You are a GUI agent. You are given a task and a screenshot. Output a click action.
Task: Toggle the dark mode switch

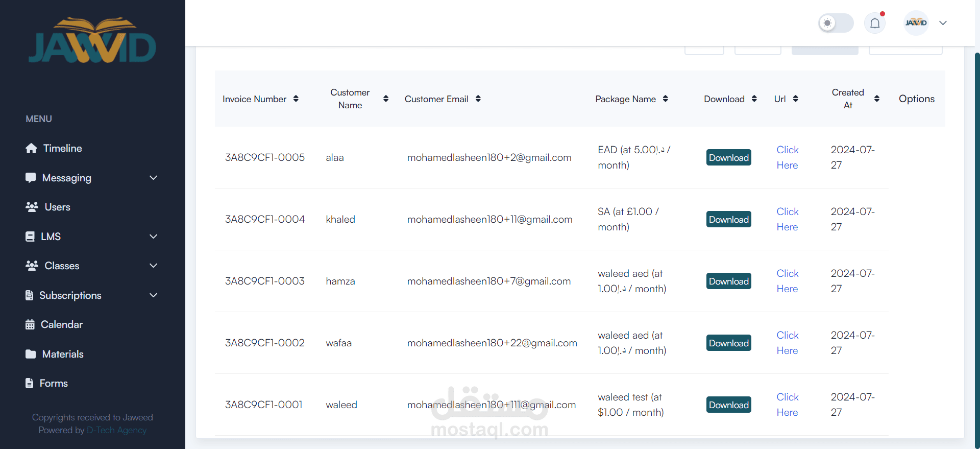click(x=836, y=23)
